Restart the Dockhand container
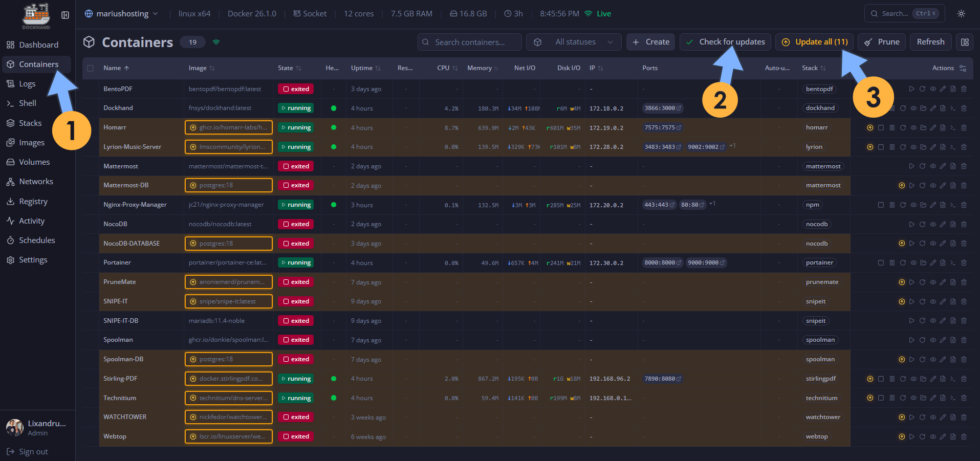Screen dimensions: 980x461 [x=903, y=108]
